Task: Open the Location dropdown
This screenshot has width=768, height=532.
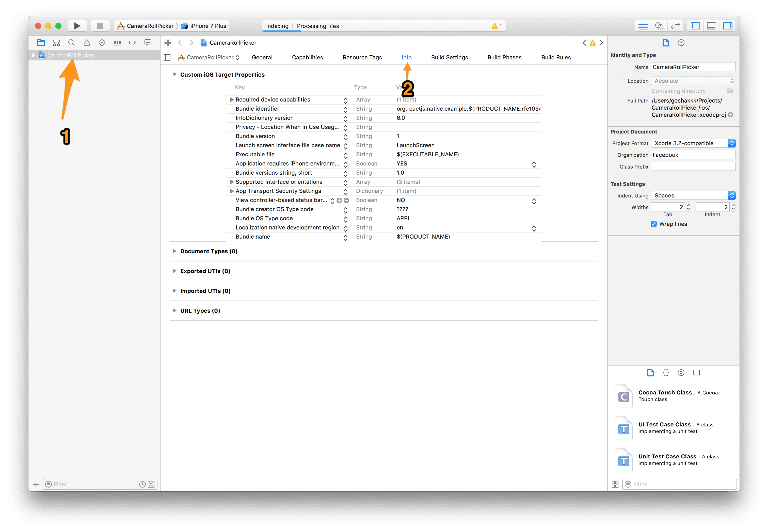Action: (693, 81)
